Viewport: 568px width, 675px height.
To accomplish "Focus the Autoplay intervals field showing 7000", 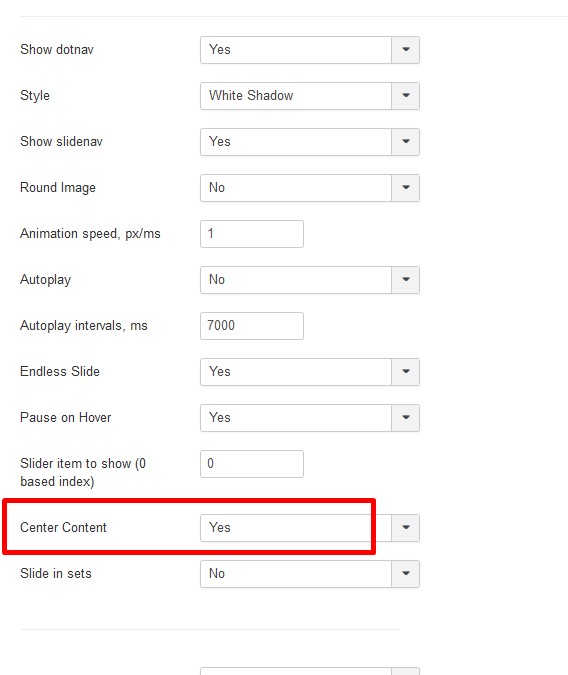I will [x=252, y=326].
